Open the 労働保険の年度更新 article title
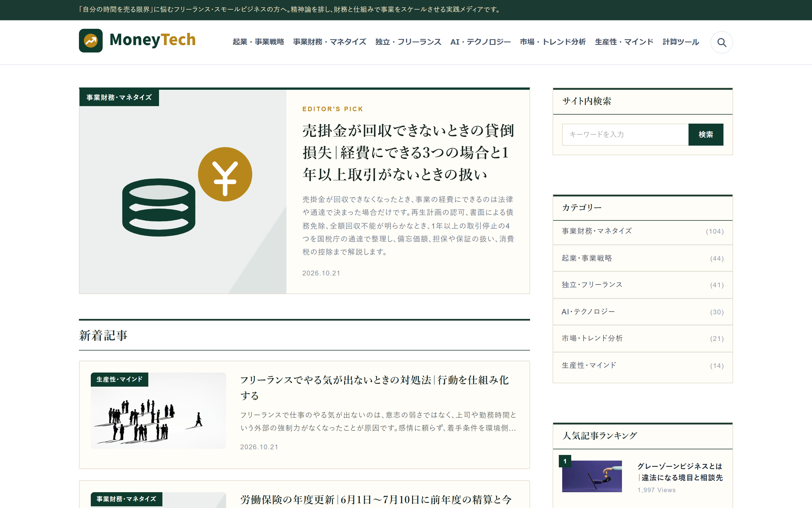 [x=376, y=500]
